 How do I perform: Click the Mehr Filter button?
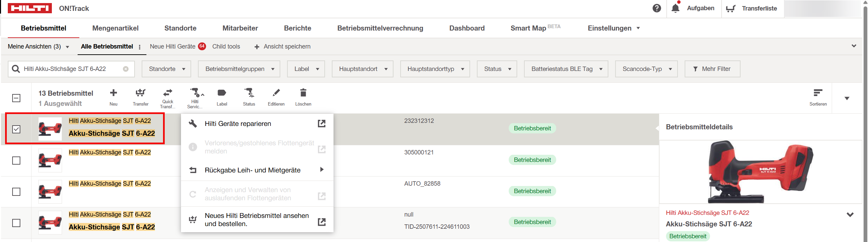712,69
